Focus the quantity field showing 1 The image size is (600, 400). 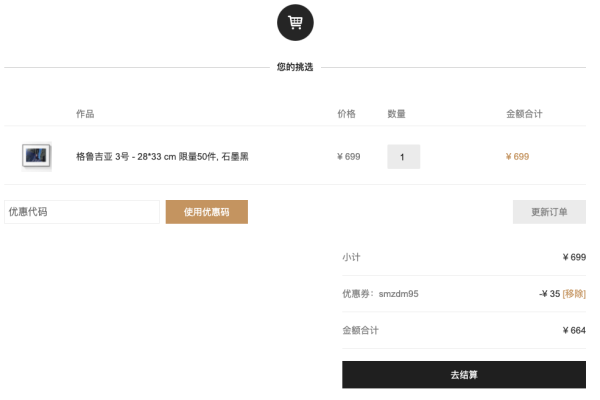coord(403,157)
